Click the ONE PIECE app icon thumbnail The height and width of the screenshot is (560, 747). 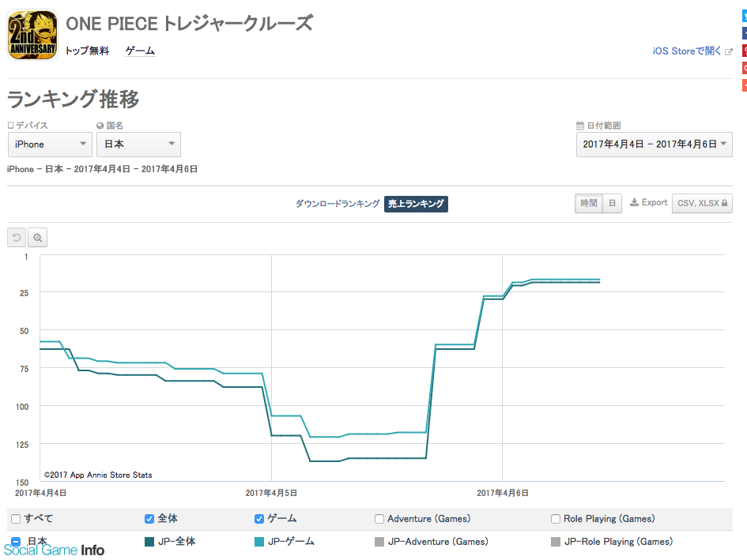[x=32, y=35]
